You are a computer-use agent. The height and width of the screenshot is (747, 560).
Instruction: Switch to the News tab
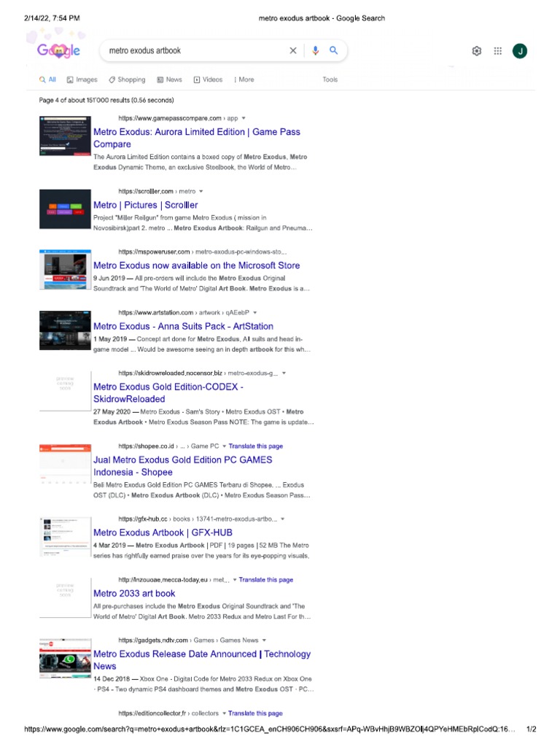(x=169, y=80)
